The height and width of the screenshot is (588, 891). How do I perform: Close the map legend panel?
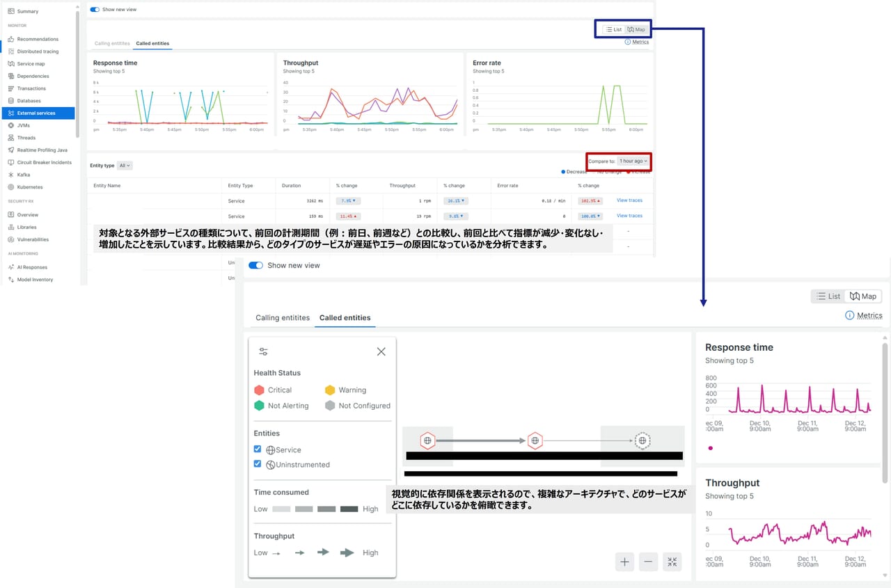[381, 351]
